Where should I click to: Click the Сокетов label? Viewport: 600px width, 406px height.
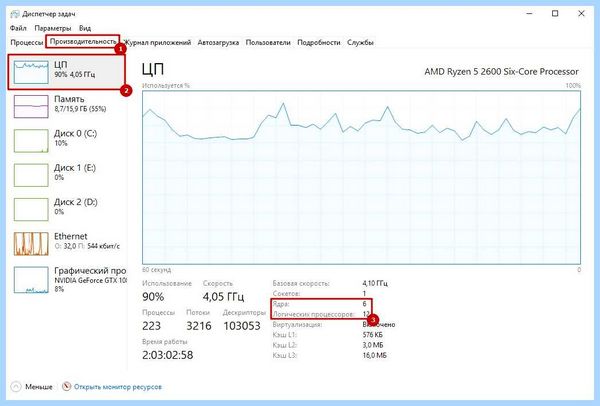pos(286,294)
